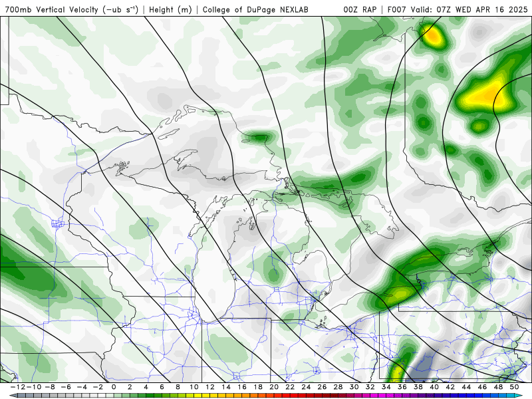Click the "38" colorbar label
532x399 pixels.
click(418, 387)
